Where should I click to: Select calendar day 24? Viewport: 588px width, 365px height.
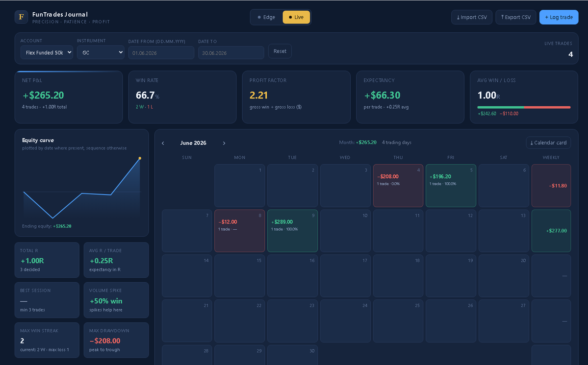[x=345, y=321]
